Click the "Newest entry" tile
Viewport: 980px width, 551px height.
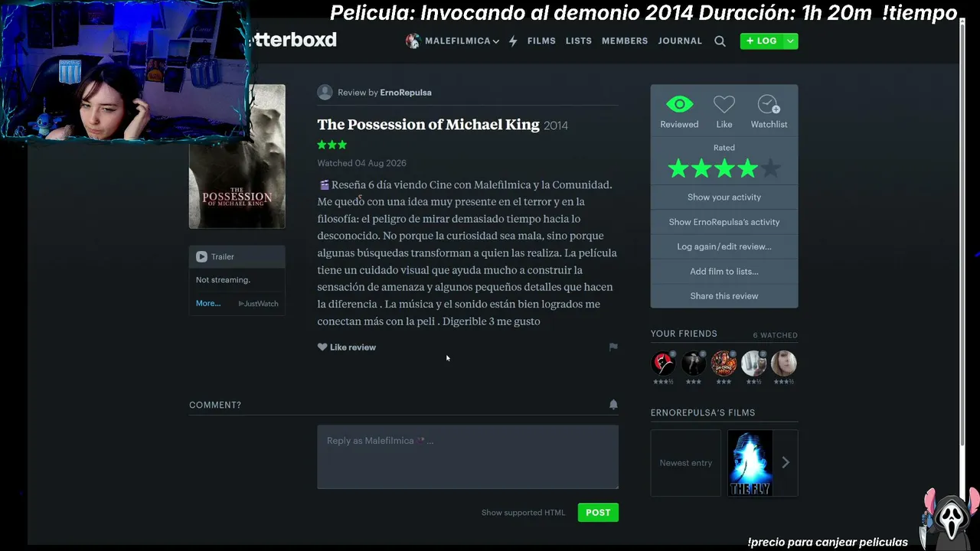coord(686,463)
